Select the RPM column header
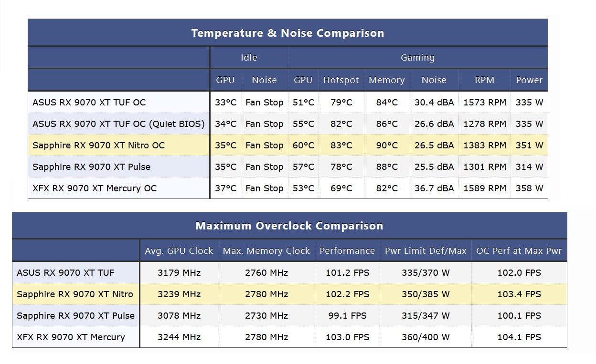This screenshot has height=364, width=596. [484, 80]
